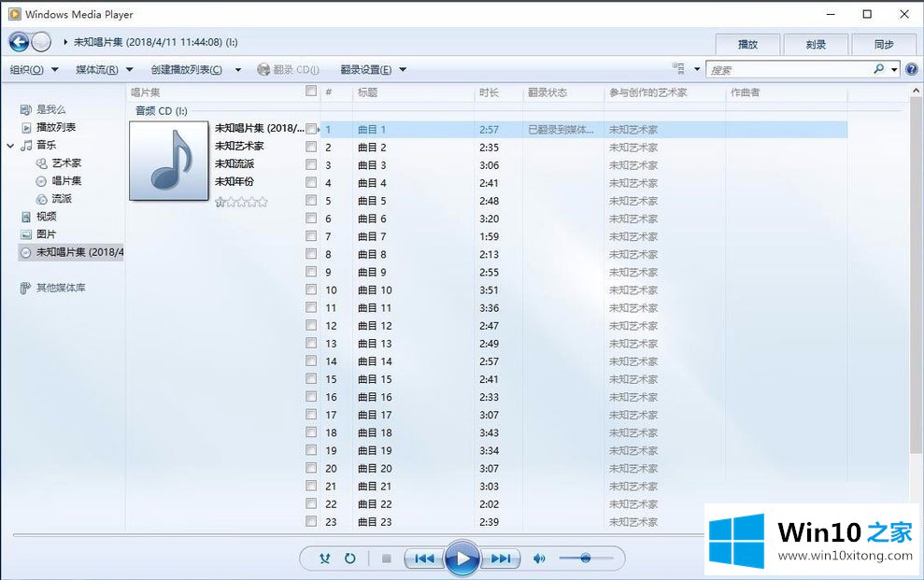Click the 翻录 CD button
Viewport: 924px width, 580px height.
coord(288,69)
